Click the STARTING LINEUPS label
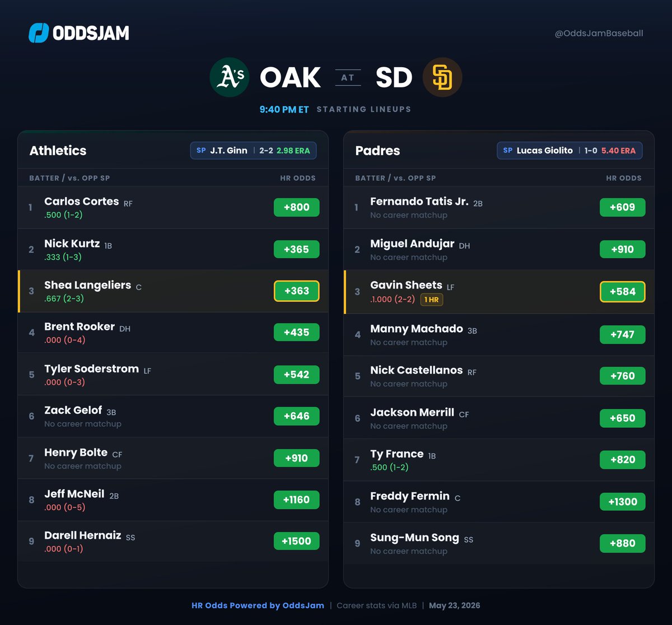This screenshot has height=625, width=672. click(364, 109)
